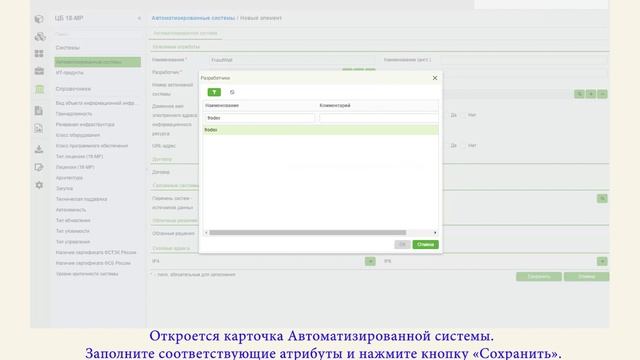Click the magnifier button beside plus and minus
640x360 pixels.
(x=579, y=94)
